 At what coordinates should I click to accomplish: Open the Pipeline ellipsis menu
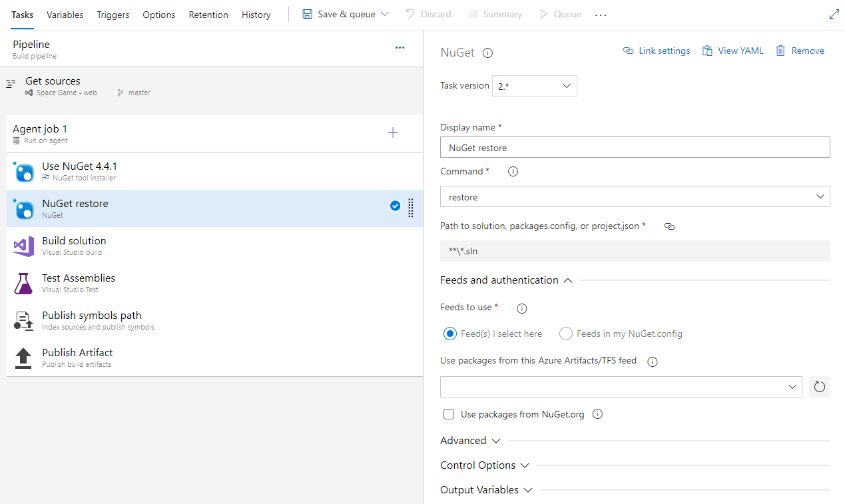400,48
